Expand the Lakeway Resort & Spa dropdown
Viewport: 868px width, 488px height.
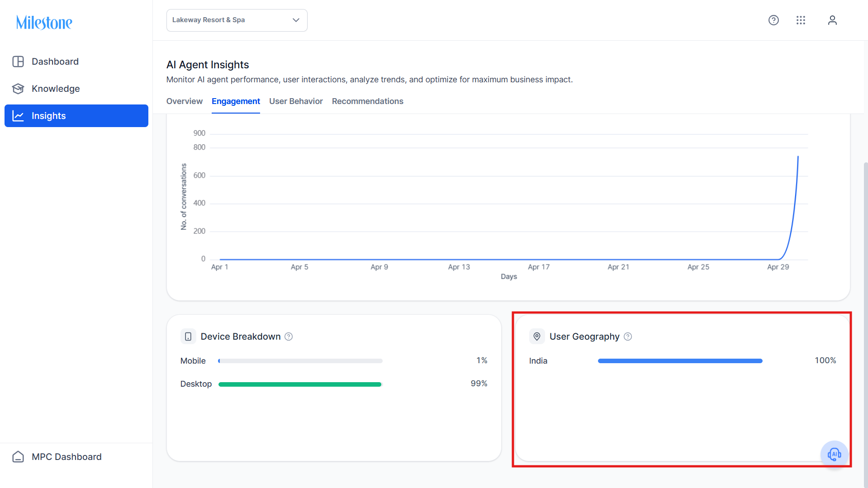[237, 20]
